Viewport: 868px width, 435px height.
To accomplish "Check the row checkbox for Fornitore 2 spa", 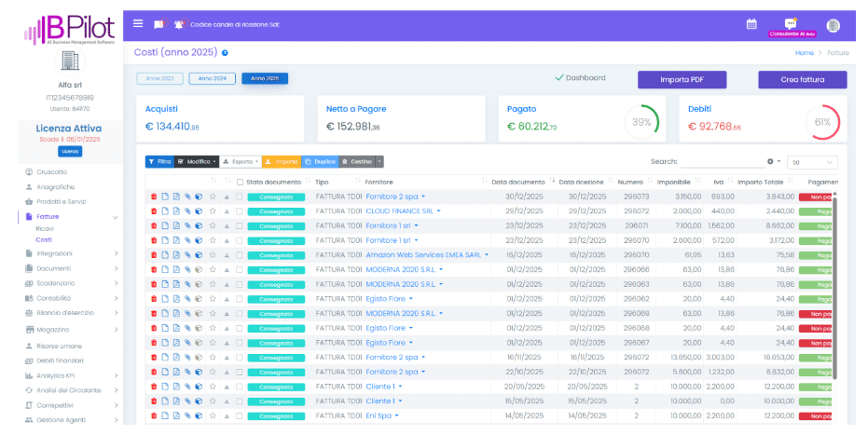I will point(239,197).
